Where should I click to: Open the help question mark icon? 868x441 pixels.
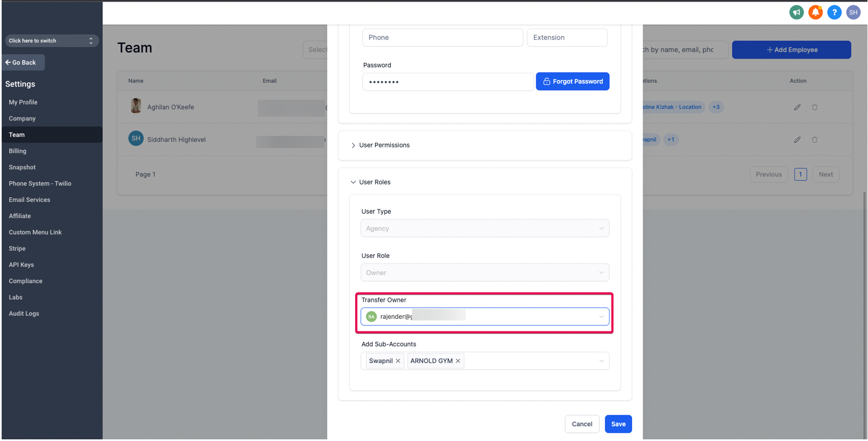pyautogui.click(x=834, y=12)
